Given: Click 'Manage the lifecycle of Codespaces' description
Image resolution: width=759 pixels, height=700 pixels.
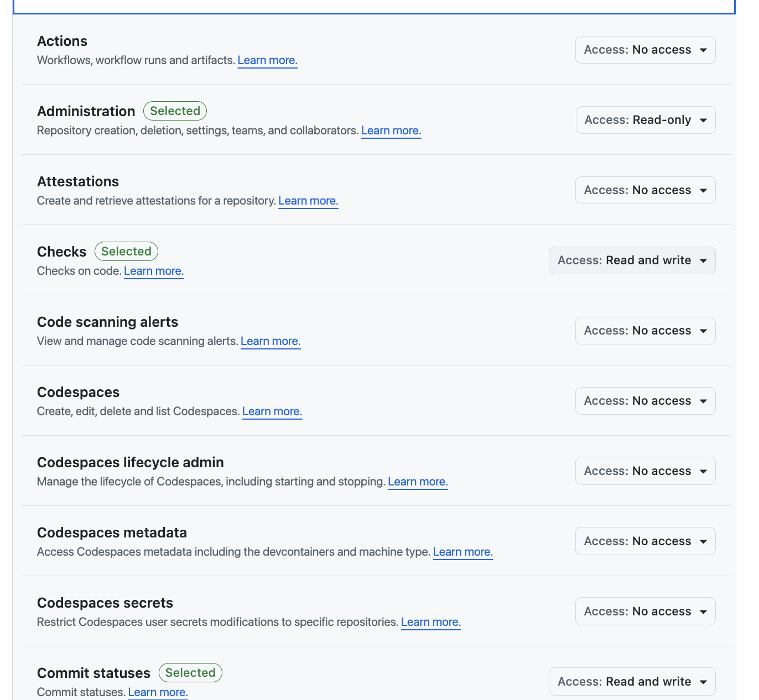Looking at the screenshot, I should click(x=211, y=482).
